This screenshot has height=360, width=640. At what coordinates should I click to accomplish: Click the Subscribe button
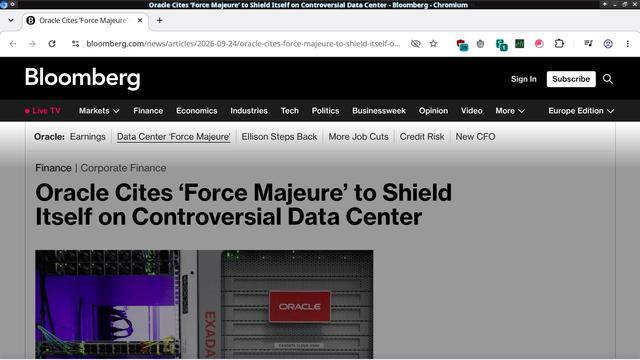coord(571,79)
